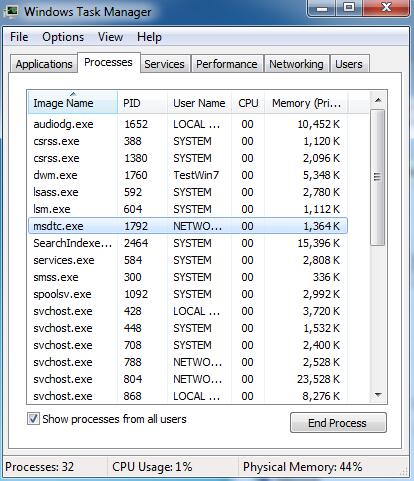
Task: Close the Windows Task Manager window
Action: 386,7
